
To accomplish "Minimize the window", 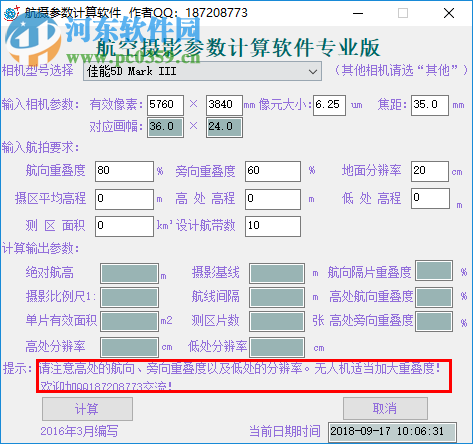I will pos(358,13).
